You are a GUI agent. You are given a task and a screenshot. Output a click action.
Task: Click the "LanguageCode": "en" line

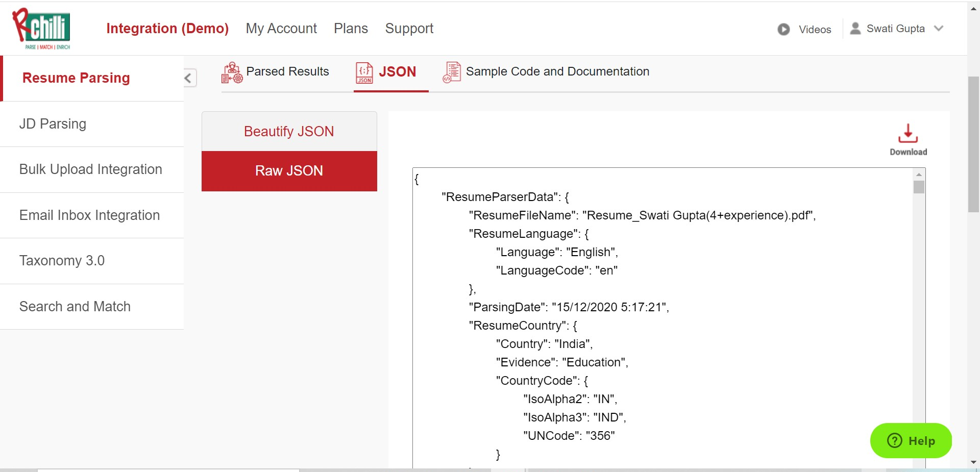(x=556, y=270)
